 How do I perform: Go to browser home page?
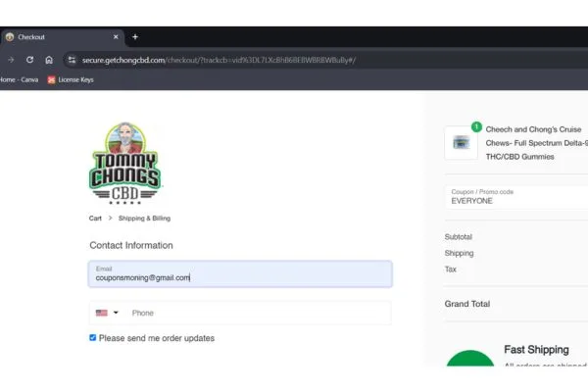(x=49, y=60)
